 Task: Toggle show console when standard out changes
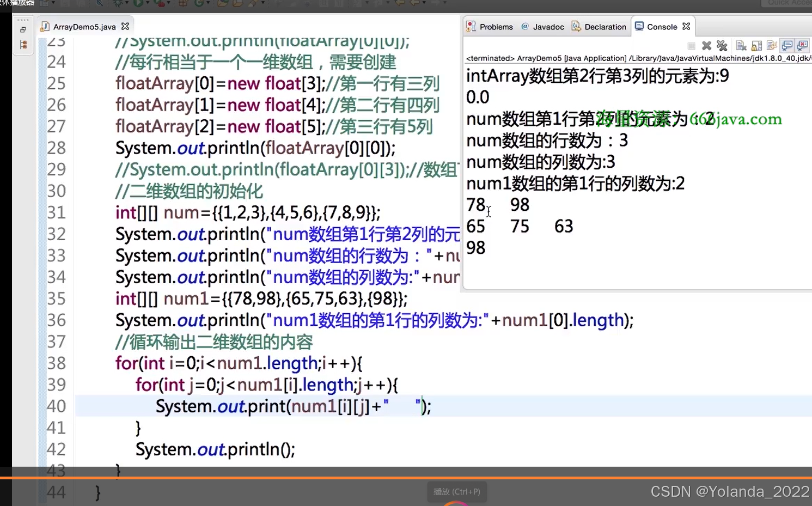[x=786, y=46]
